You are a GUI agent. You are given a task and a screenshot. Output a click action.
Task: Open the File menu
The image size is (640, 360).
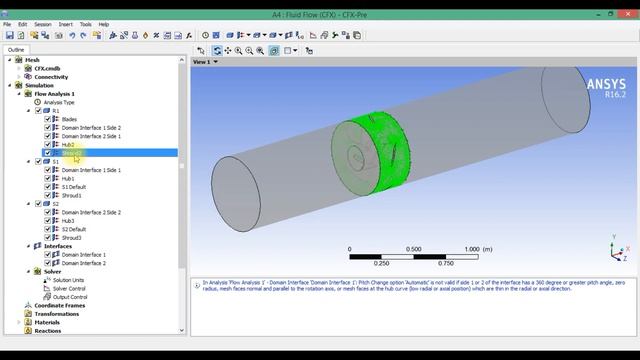pos(7,24)
